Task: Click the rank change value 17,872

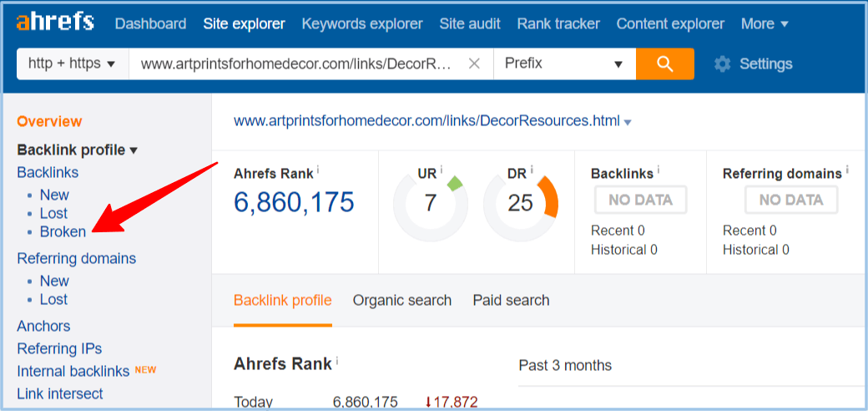Action: 452,402
